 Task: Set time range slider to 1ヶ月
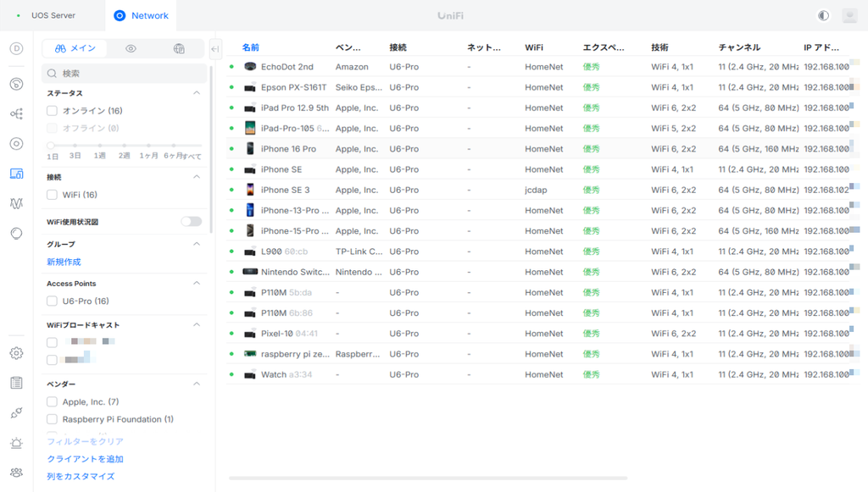point(148,146)
